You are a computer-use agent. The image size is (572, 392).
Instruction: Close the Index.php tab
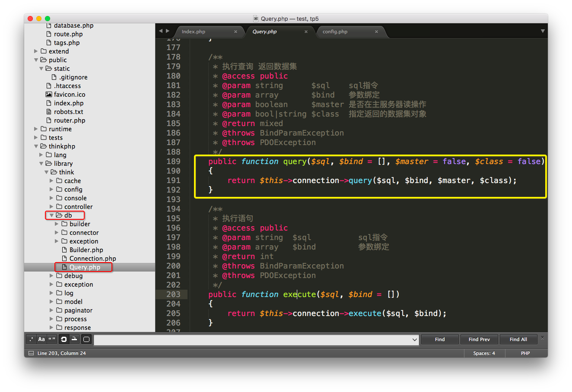click(235, 32)
